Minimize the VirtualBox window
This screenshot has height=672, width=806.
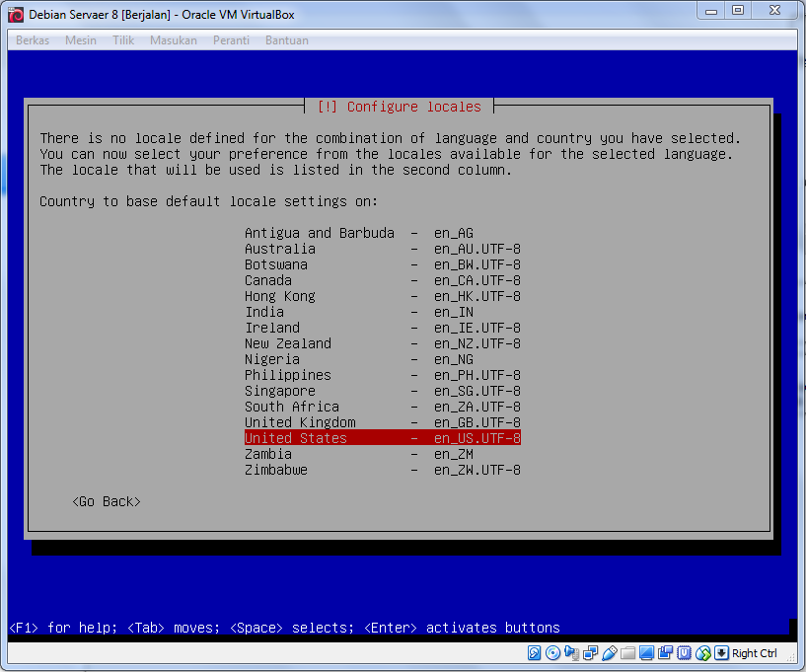click(x=711, y=10)
